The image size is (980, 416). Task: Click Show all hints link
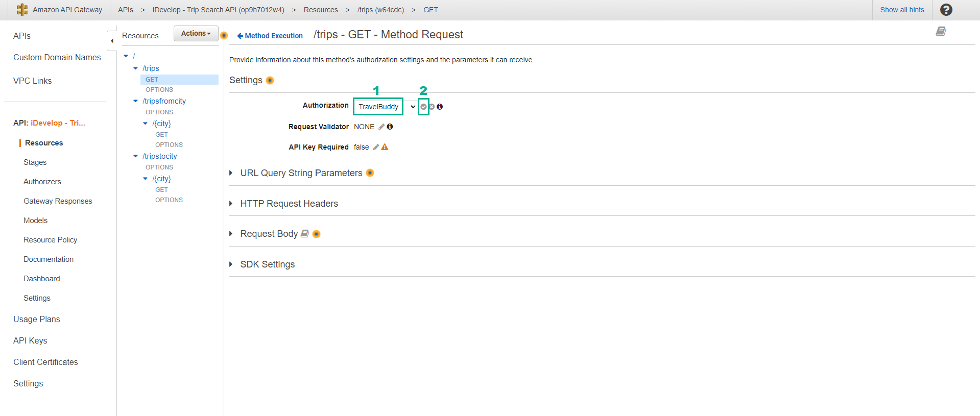click(902, 10)
